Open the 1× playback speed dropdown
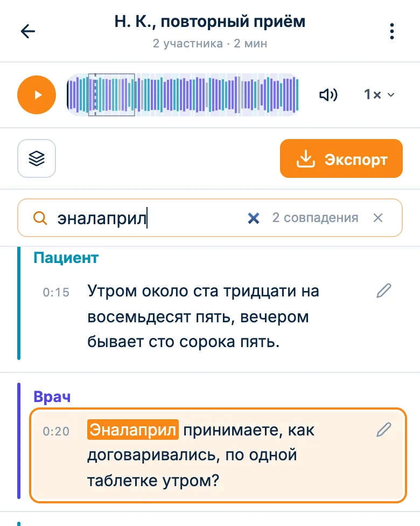Image resolution: width=420 pixels, height=526 pixels. click(379, 95)
